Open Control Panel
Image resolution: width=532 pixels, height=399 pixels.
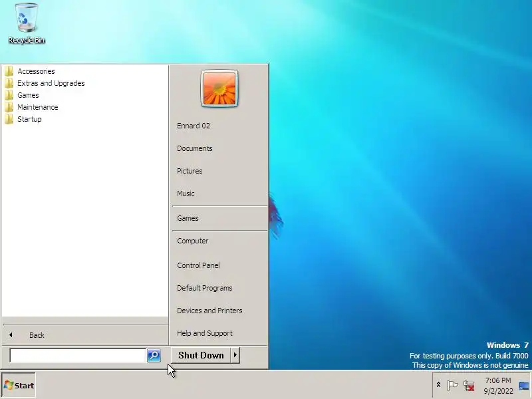point(198,265)
